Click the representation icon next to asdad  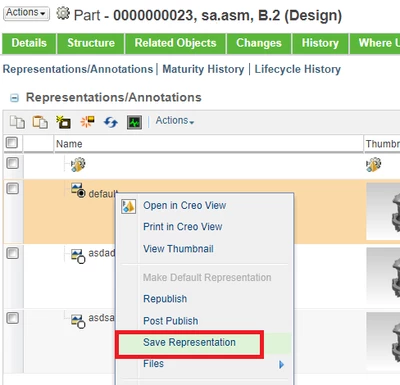(x=78, y=256)
